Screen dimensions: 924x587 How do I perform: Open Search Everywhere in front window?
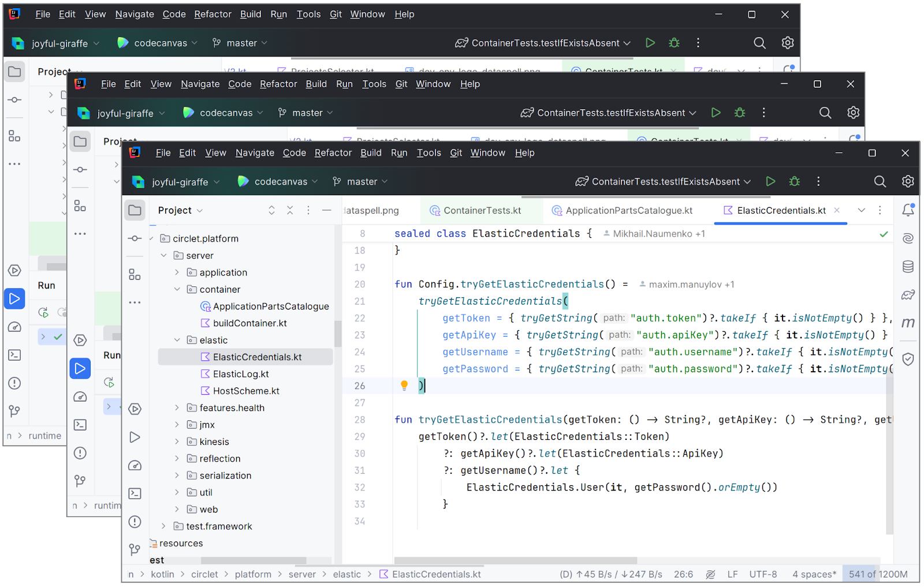880,181
